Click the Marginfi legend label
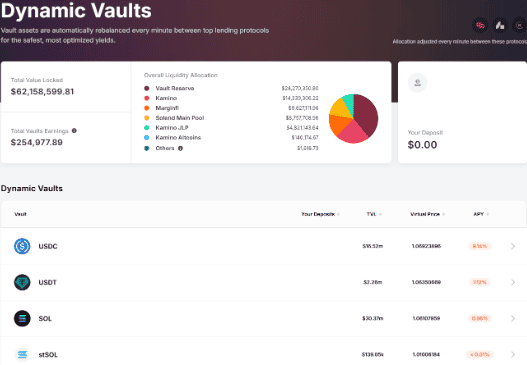The image size is (527, 365). click(167, 108)
